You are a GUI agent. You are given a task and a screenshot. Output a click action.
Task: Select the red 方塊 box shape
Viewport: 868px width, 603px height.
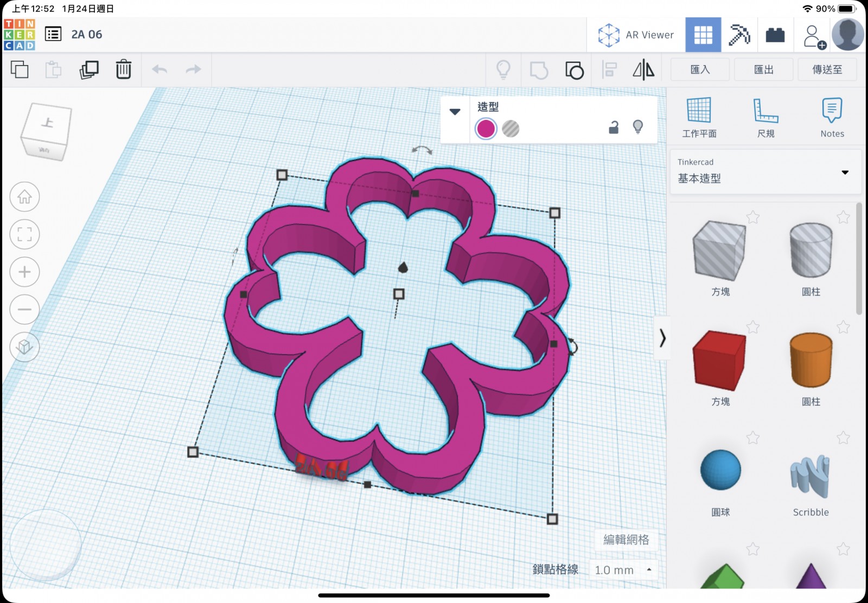719,361
